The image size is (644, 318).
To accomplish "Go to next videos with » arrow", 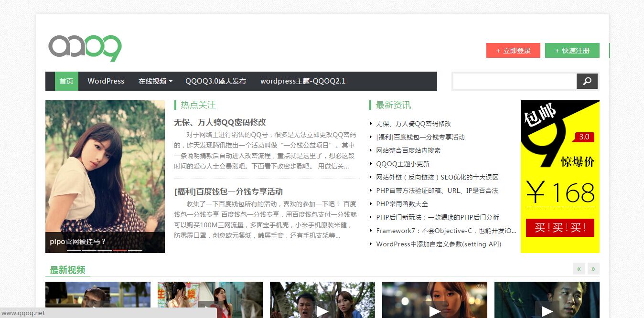I will point(593,269).
